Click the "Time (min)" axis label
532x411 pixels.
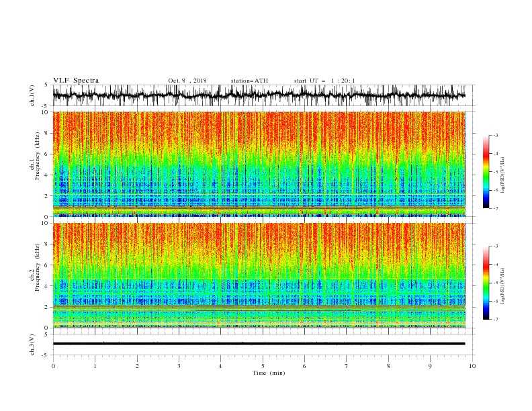[269, 373]
